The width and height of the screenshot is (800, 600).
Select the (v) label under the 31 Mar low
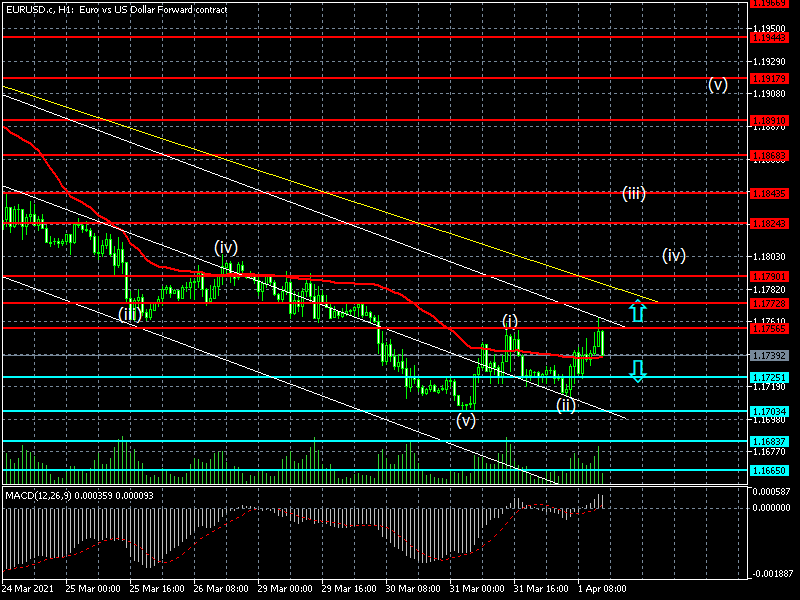pos(466,420)
